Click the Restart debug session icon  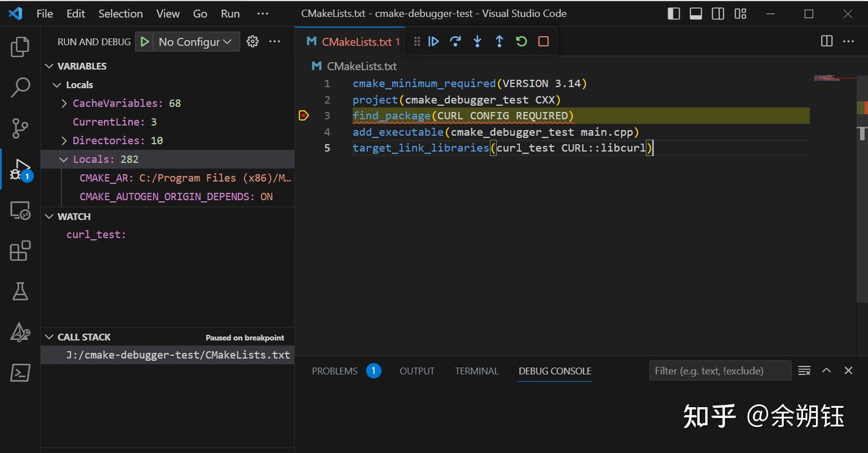[x=521, y=41]
